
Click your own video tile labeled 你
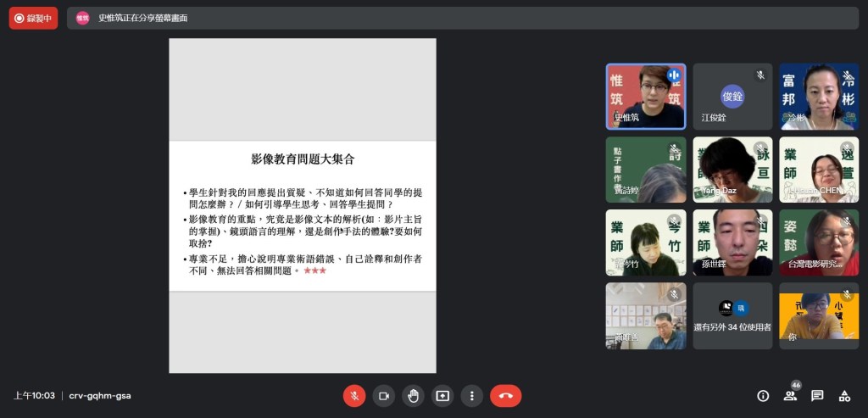pos(819,315)
